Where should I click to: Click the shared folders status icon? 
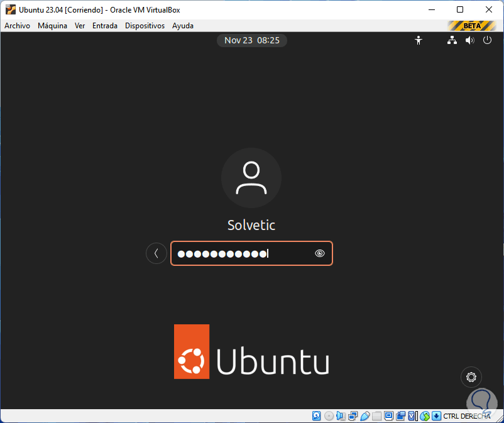coord(376,416)
